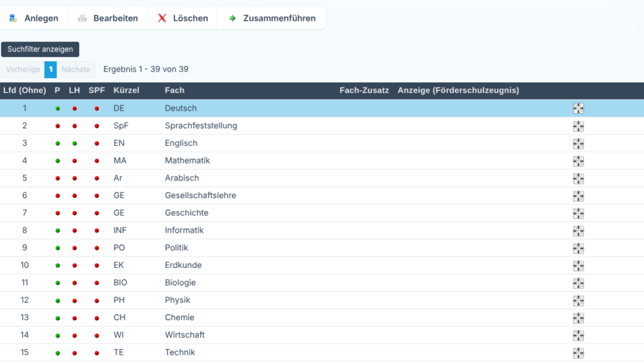
Task: Click the Kürzel BIO cell
Action: tap(120, 282)
